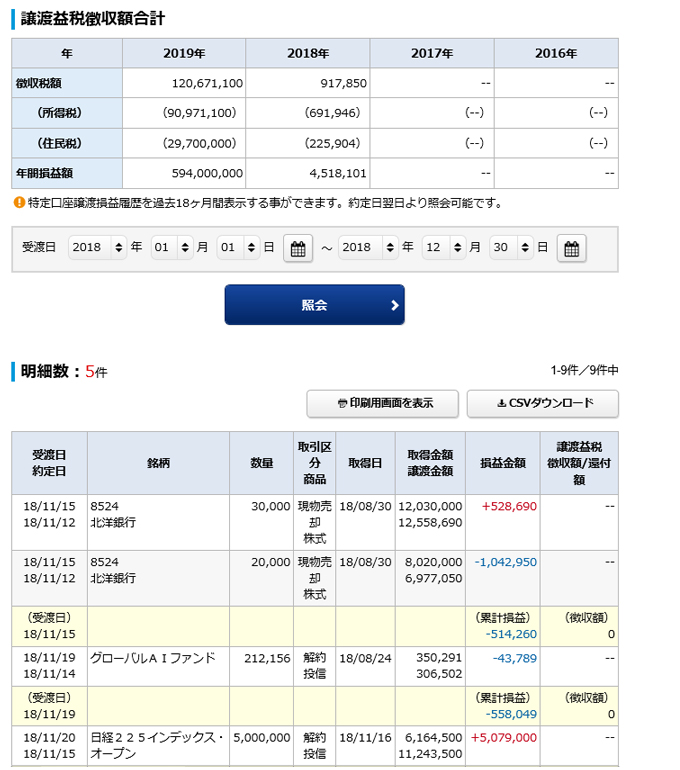Click 印刷用画面を表示 button
Image resolution: width=680 pixels, height=770 pixels.
click(382, 404)
